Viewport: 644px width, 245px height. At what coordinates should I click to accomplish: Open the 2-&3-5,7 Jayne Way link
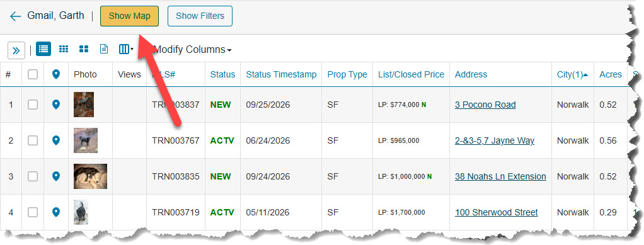(495, 140)
